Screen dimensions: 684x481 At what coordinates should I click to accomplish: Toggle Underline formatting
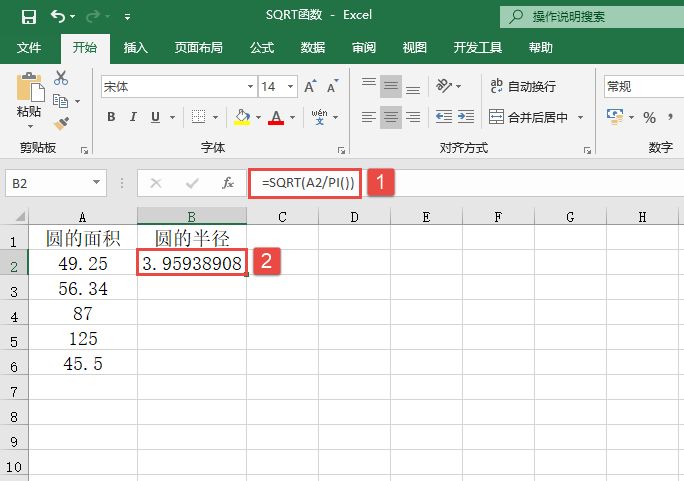pyautogui.click(x=155, y=117)
